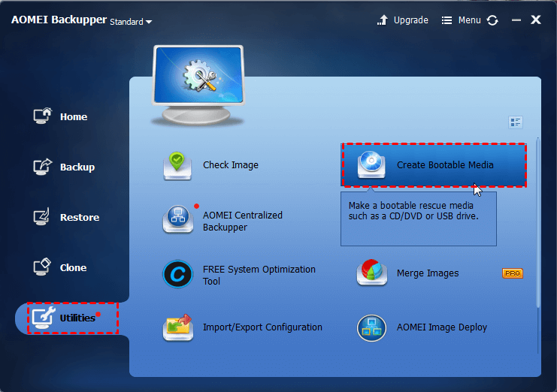This screenshot has width=557, height=392.
Task: Click the Utilities wrench monitor icon
Action: (44, 318)
